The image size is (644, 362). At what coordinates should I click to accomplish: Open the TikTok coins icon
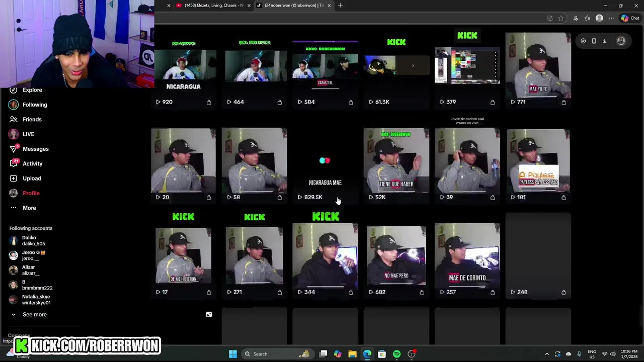(x=583, y=41)
